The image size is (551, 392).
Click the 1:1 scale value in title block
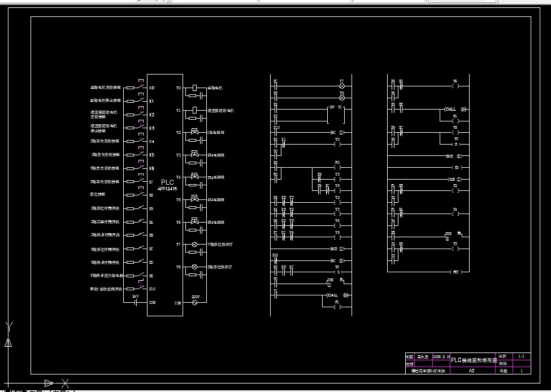(x=522, y=356)
